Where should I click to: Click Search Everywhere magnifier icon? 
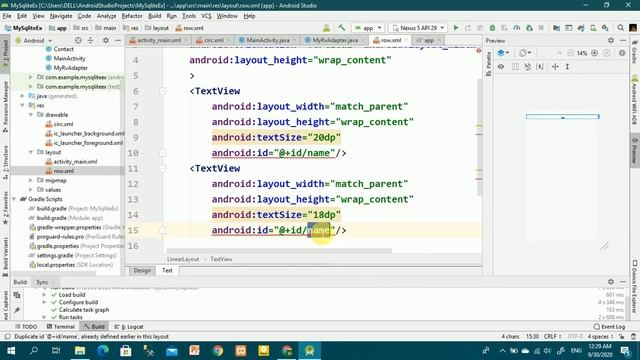pos(620,28)
